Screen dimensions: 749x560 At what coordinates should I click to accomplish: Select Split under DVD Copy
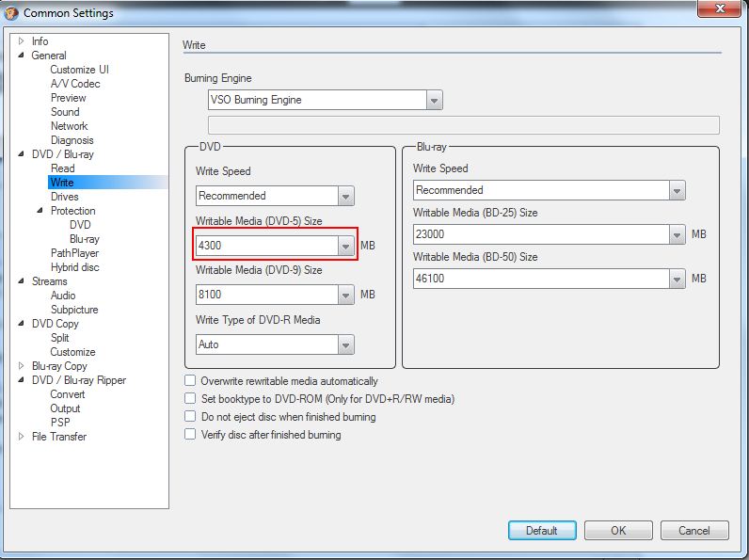59,338
